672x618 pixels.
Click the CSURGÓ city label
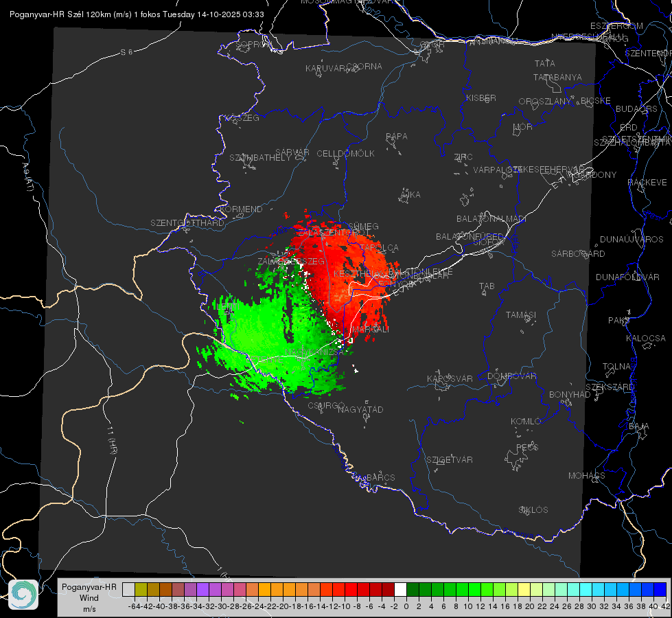[326, 405]
